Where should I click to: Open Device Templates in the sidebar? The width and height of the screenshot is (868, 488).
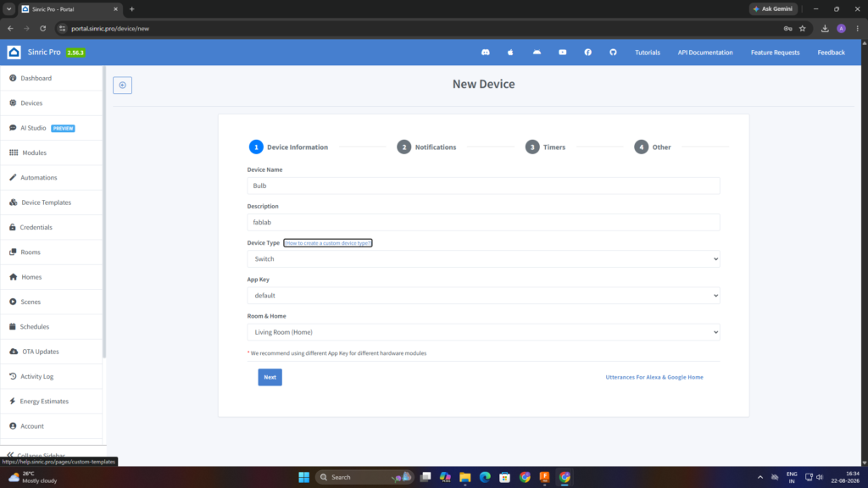pos(51,202)
